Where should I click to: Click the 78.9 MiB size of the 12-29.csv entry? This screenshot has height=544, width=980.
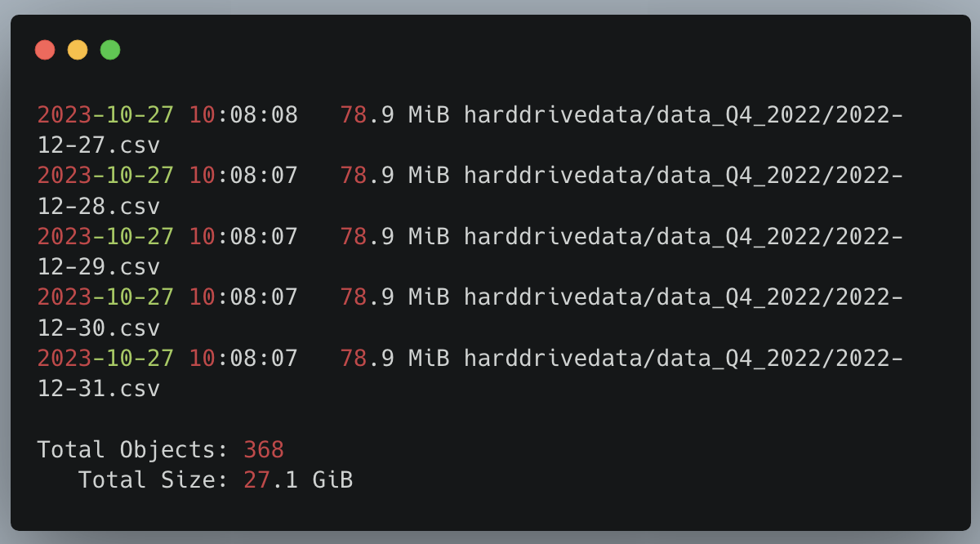[x=394, y=237]
